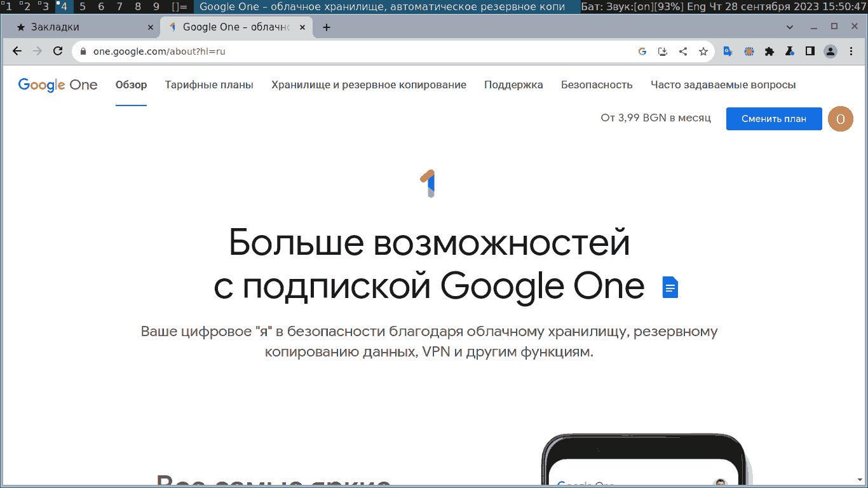Open the Тарифные планы section
This screenshot has height=488, width=868.
tap(209, 85)
